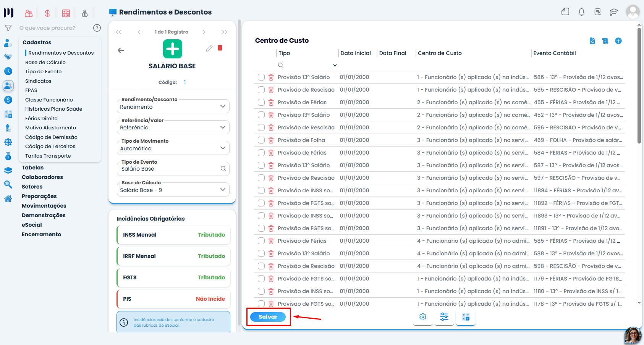The image size is (644, 345).
Task: Open the Tipo de Movimento dropdown
Action: pyautogui.click(x=173, y=148)
